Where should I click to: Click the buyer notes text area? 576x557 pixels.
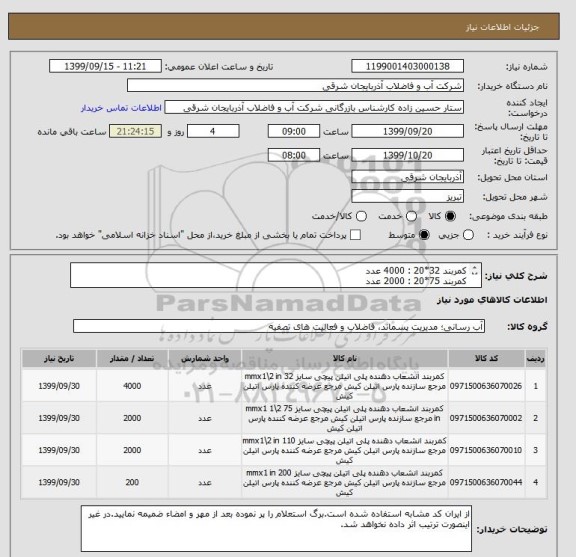276,528
